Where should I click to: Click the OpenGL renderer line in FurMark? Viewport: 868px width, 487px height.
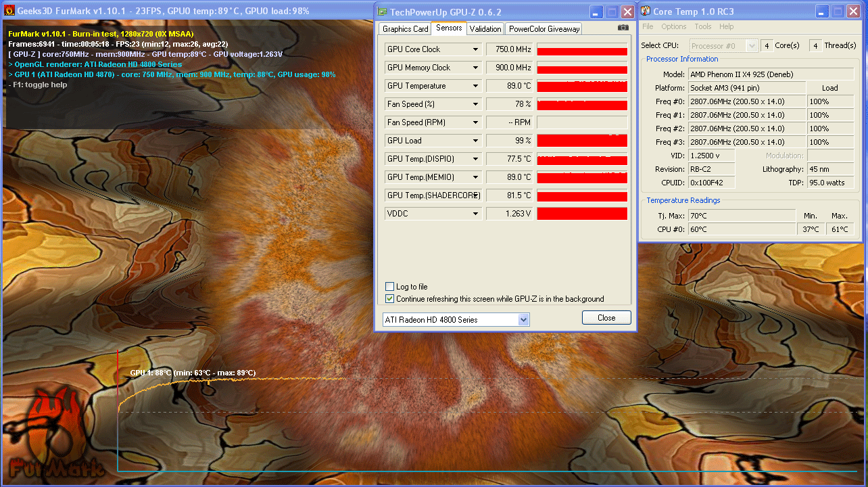(x=95, y=64)
